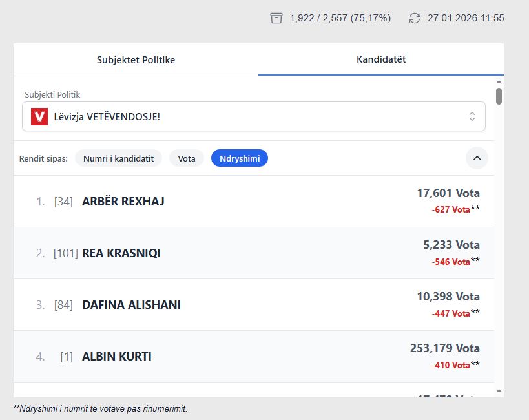
Task: Collapse the sort options with chevron button
Action: point(477,158)
